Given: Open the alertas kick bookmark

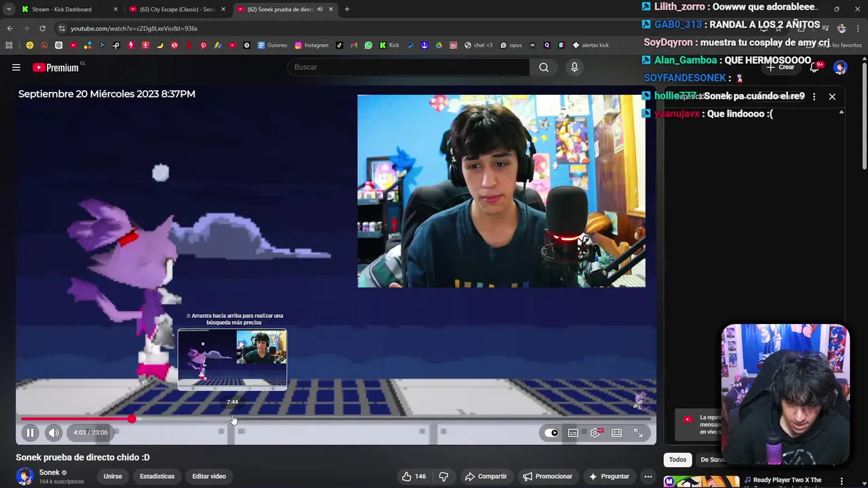Looking at the screenshot, I should [591, 45].
